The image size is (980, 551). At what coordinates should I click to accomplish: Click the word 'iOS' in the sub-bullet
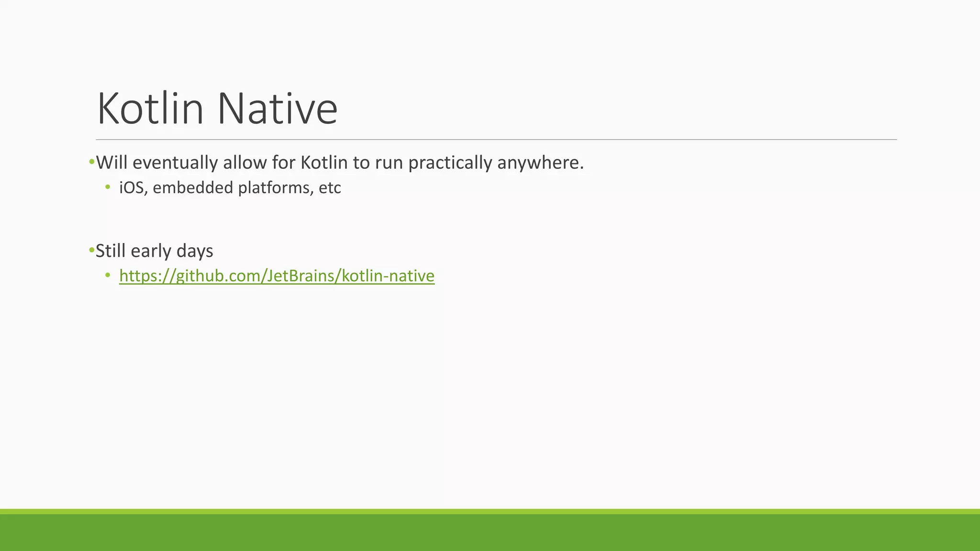point(132,188)
